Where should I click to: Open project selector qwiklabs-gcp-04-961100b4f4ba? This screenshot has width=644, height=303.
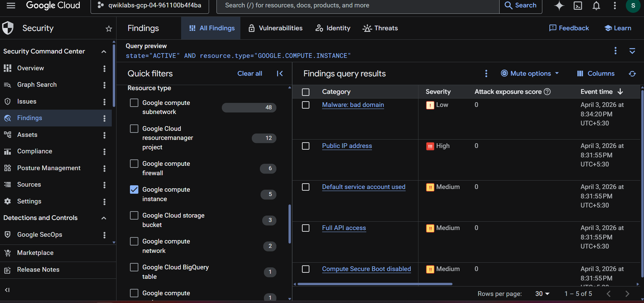pyautogui.click(x=150, y=6)
